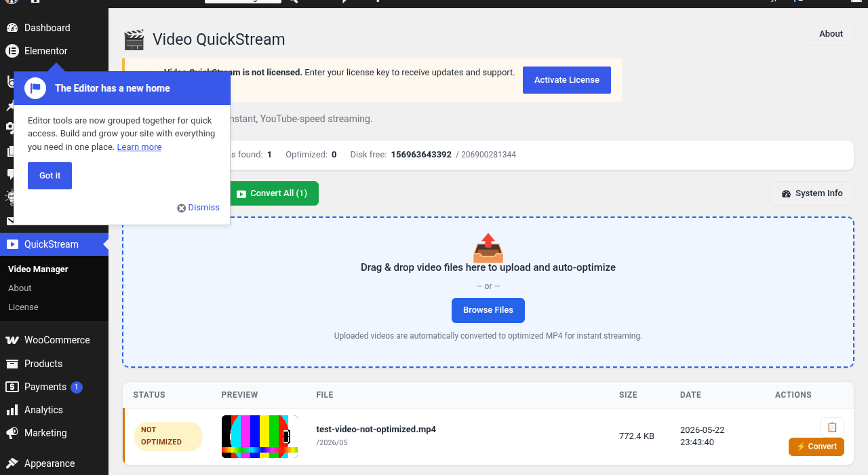This screenshot has width=868, height=475.
Task: Click the popup title The Editor has a new home
Action: (113, 88)
